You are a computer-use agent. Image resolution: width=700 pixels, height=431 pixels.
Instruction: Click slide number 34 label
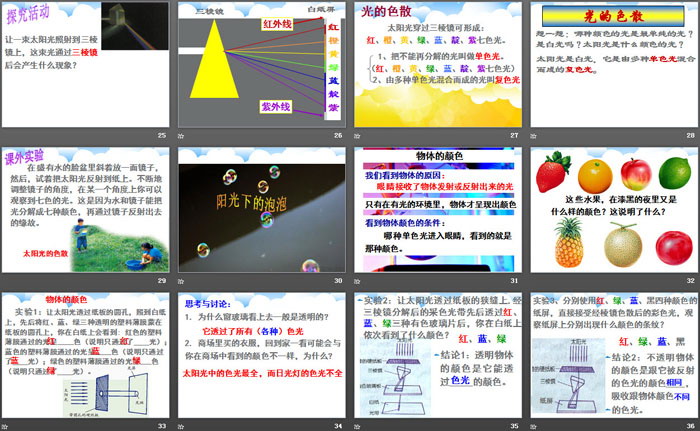338,426
